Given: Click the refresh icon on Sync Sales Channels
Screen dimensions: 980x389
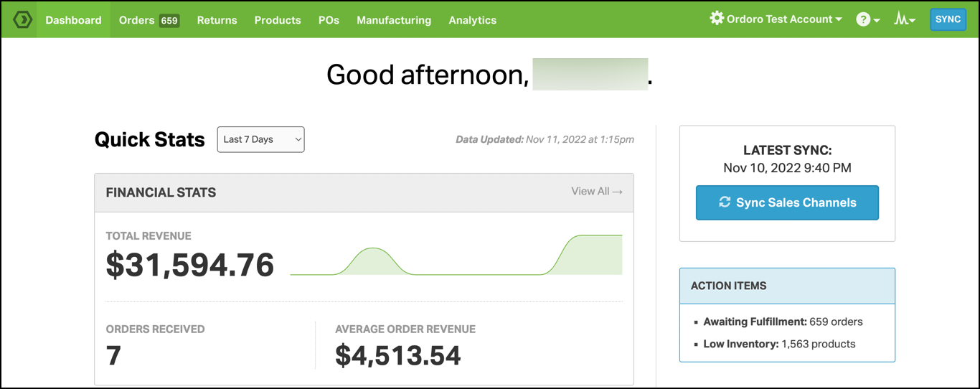Looking at the screenshot, I should pyautogui.click(x=725, y=202).
